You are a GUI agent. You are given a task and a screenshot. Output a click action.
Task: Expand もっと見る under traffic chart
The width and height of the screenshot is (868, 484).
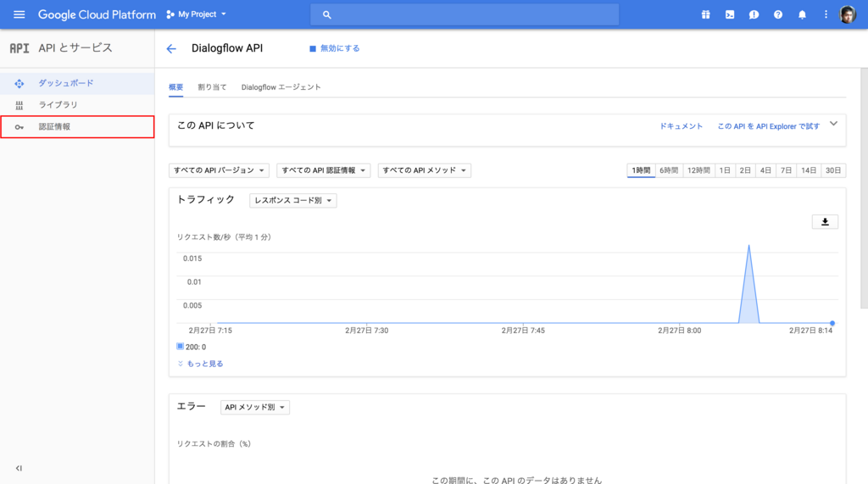pos(200,364)
